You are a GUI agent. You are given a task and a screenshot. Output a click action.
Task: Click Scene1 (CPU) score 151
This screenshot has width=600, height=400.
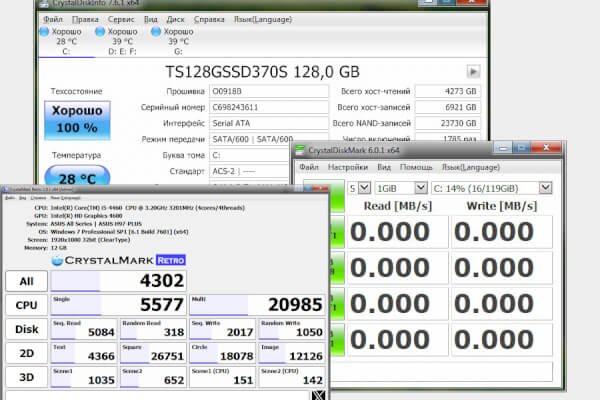tap(222, 377)
